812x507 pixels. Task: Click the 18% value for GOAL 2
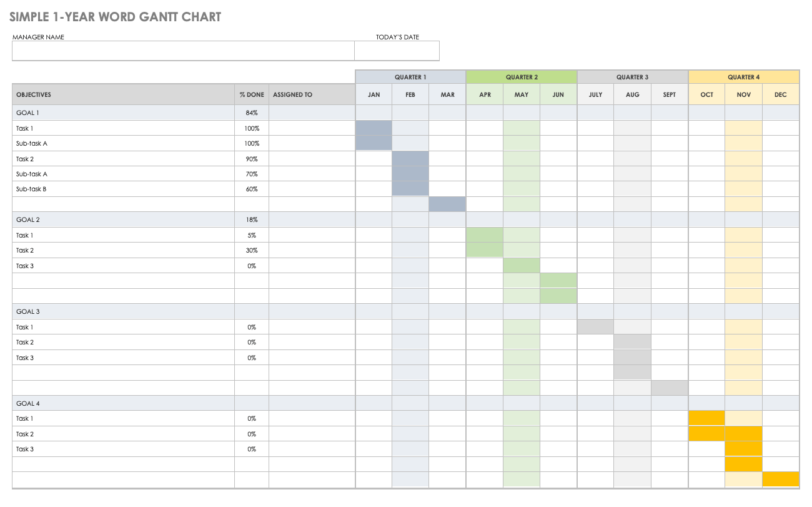(252, 220)
